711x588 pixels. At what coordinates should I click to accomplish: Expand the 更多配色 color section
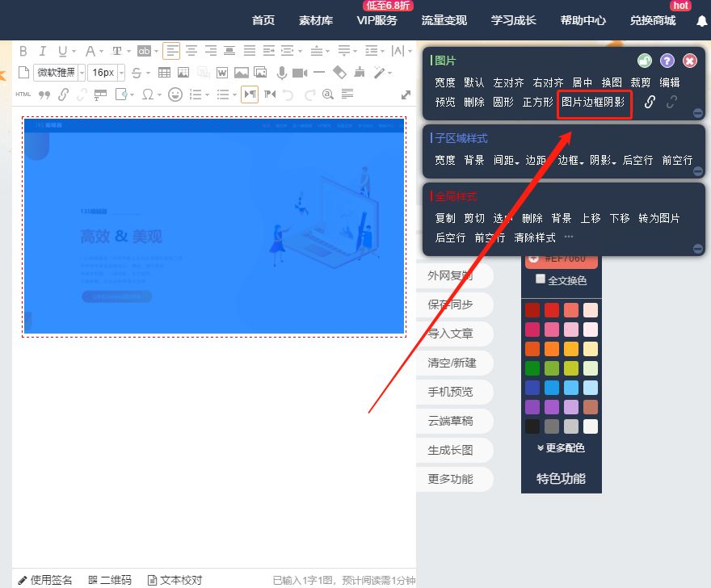[561, 447]
